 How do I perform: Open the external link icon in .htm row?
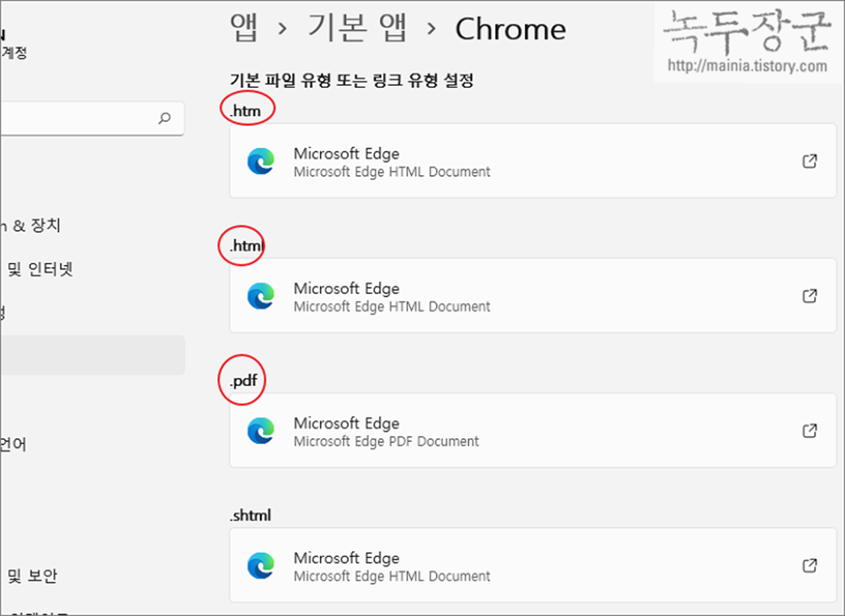809,161
